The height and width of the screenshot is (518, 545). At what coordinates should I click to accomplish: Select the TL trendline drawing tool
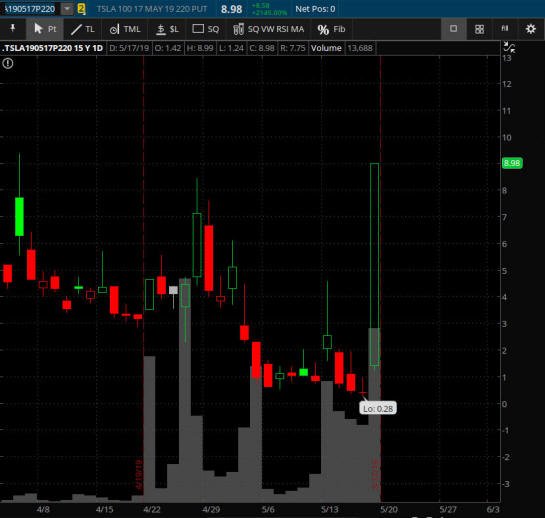point(83,29)
